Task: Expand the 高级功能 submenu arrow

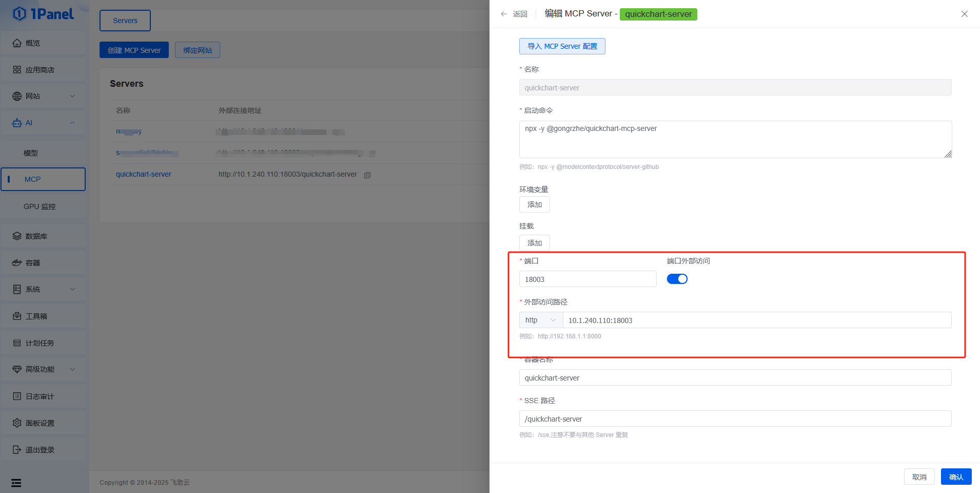Action: 72,369
